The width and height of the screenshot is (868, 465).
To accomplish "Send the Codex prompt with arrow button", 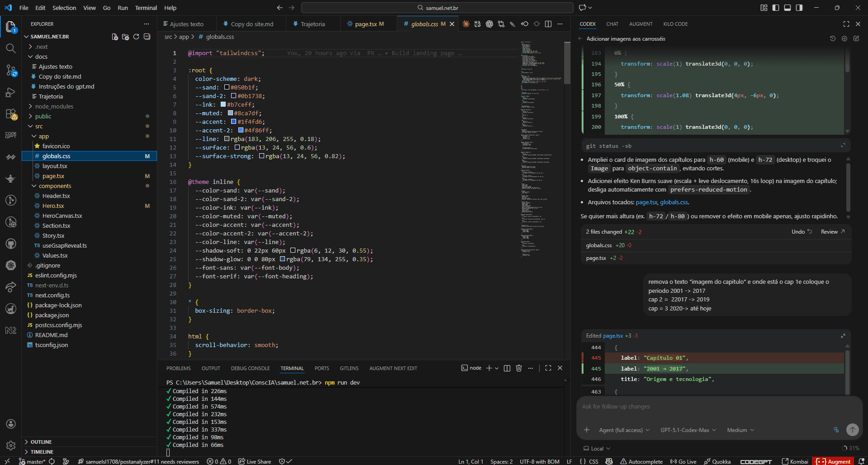I will [x=852, y=430].
